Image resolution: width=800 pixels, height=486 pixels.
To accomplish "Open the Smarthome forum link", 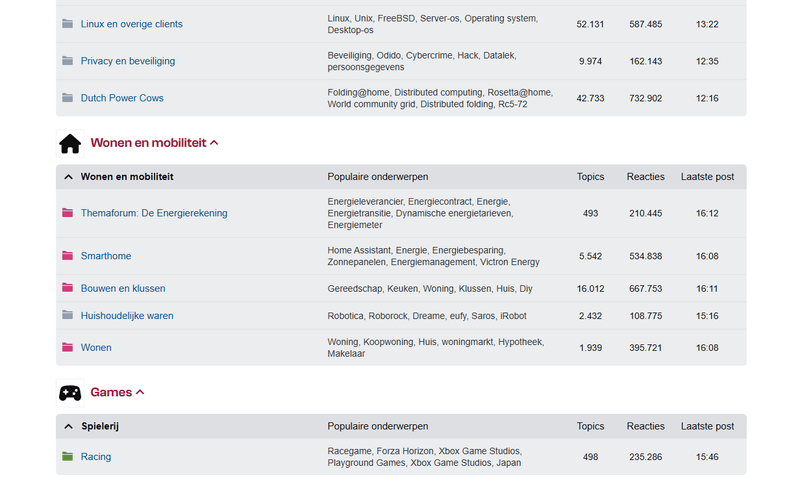I will [106, 256].
